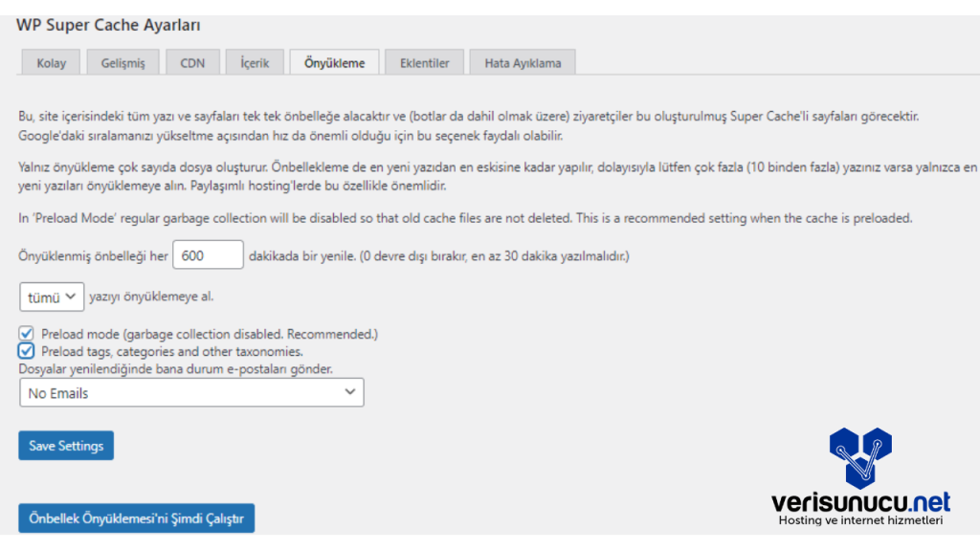Click Önbellek Önyüklemesi'ni Şimdi Çalıştır button
Viewport: 980px width, 551px height.
(x=136, y=518)
